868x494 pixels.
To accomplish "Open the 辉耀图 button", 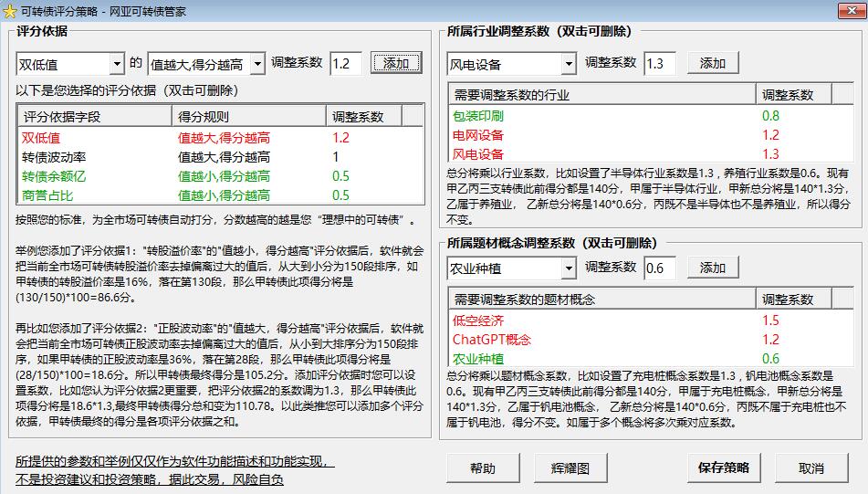I will [570, 468].
